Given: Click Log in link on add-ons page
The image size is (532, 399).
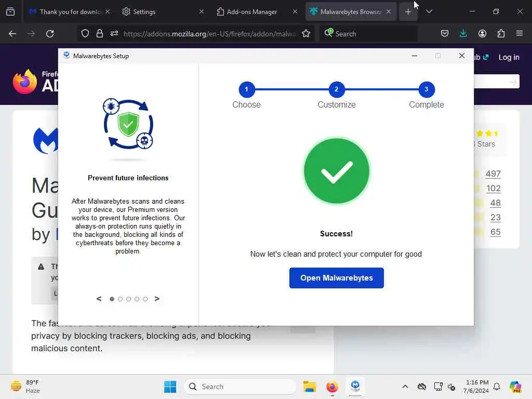Looking at the screenshot, I should pyautogui.click(x=509, y=57).
